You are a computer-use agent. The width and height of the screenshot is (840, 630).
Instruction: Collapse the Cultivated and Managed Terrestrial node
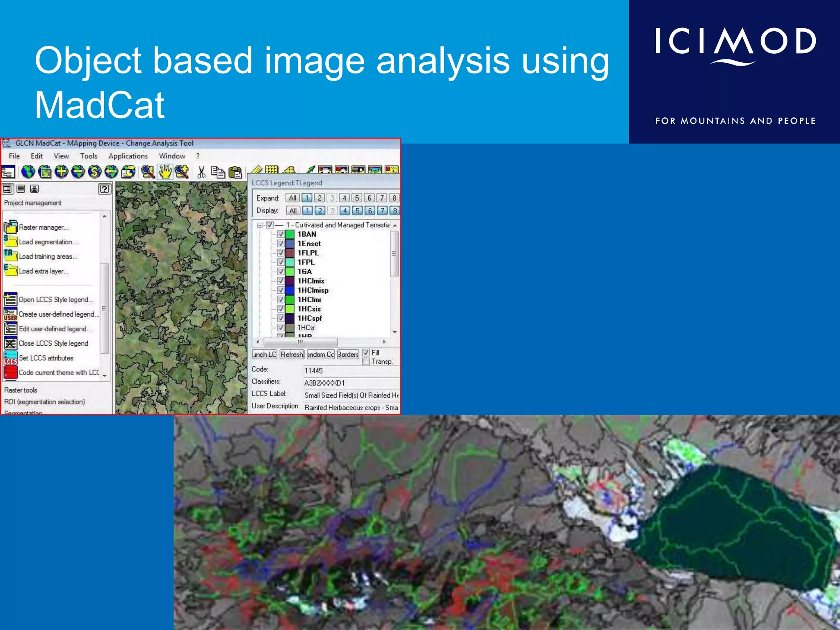pos(260,225)
